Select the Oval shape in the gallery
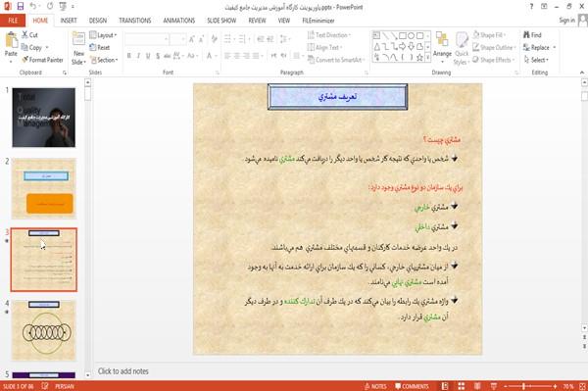 (x=411, y=35)
